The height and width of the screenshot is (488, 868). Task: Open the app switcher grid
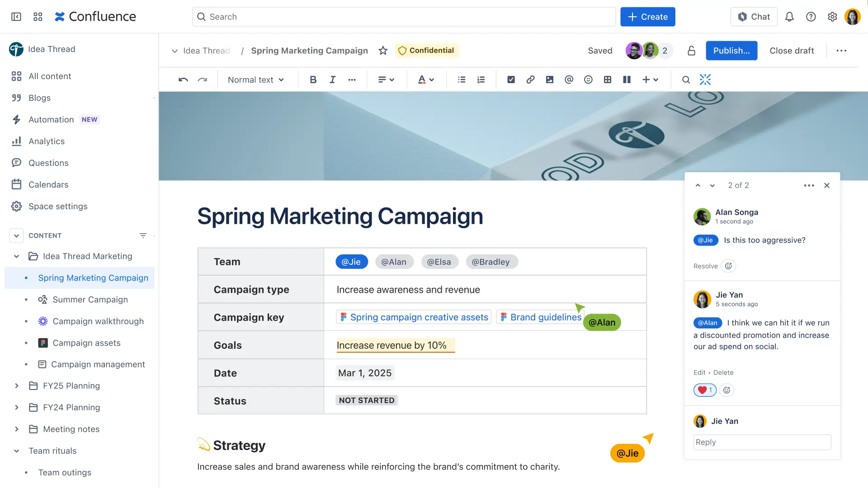(38, 17)
